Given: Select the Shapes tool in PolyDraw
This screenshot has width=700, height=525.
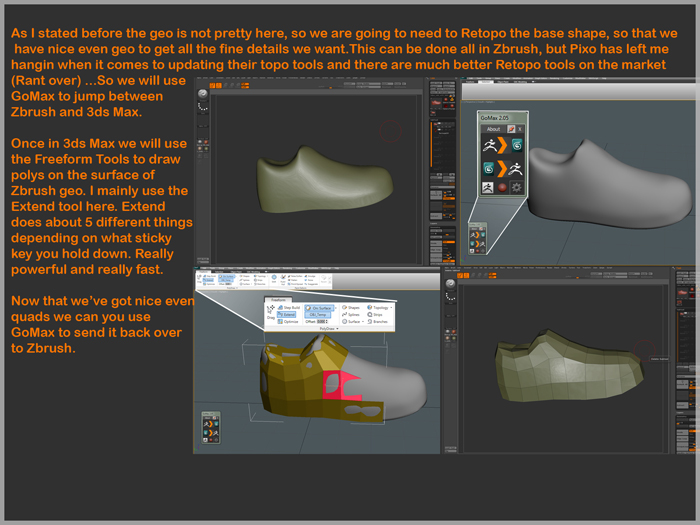Looking at the screenshot, I should click(x=350, y=308).
